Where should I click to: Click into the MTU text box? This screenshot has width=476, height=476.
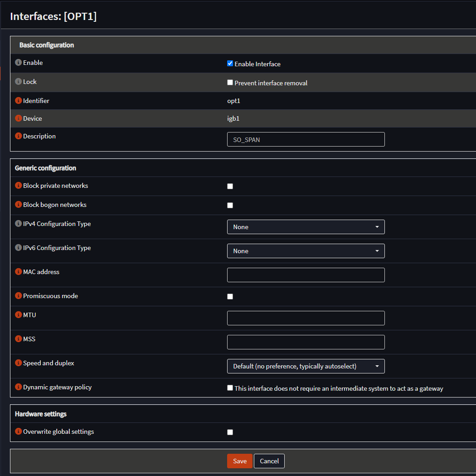pos(306,318)
